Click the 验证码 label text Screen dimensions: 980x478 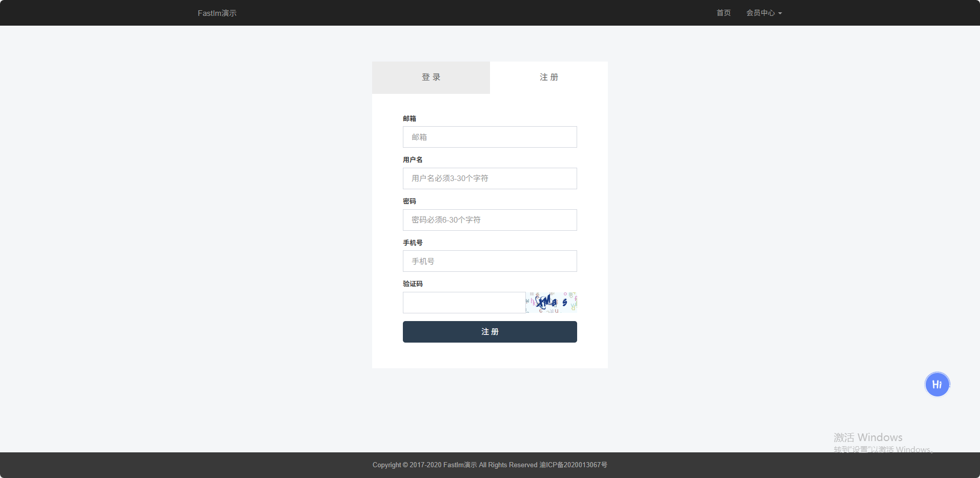(x=413, y=284)
